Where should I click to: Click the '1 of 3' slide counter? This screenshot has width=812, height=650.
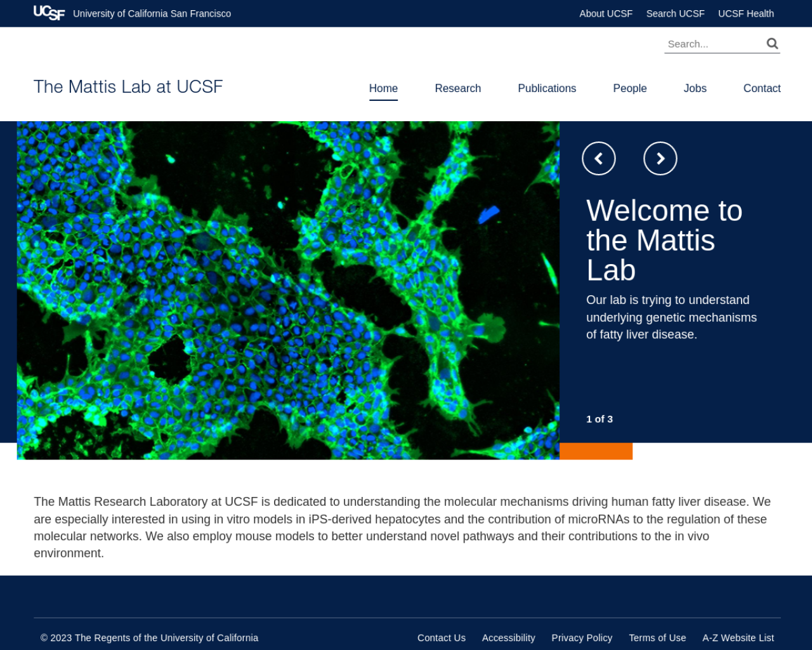[x=599, y=419]
